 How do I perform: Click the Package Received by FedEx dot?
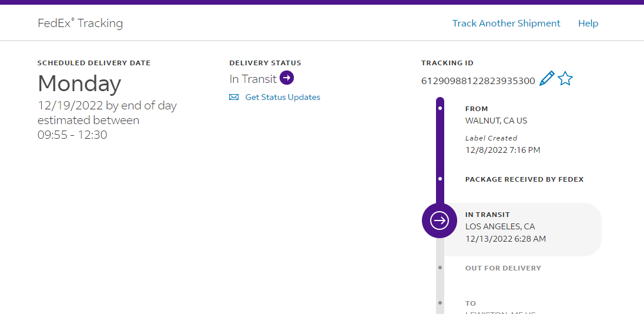point(440,179)
